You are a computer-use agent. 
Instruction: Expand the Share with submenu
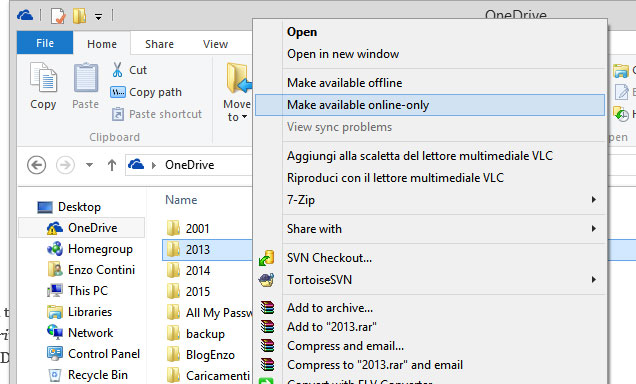[x=430, y=229]
